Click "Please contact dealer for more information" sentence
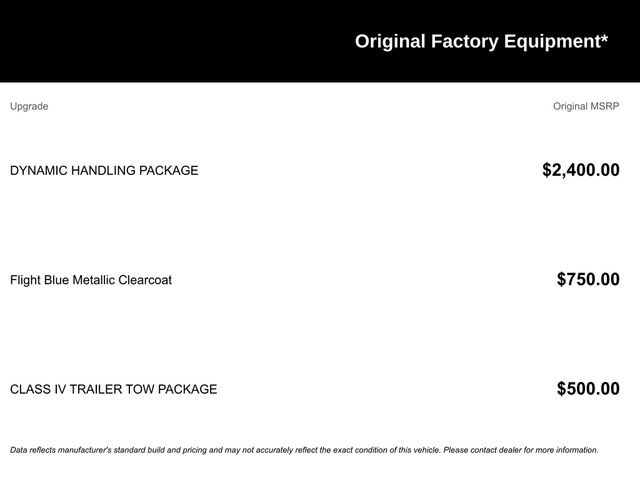The height and width of the screenshot is (480, 640). (520, 450)
